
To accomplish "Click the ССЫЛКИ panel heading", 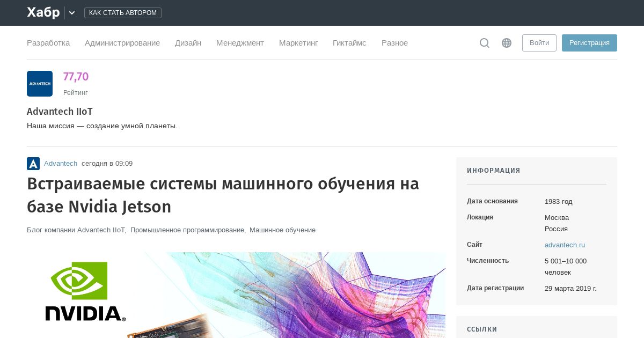I will tap(482, 329).
